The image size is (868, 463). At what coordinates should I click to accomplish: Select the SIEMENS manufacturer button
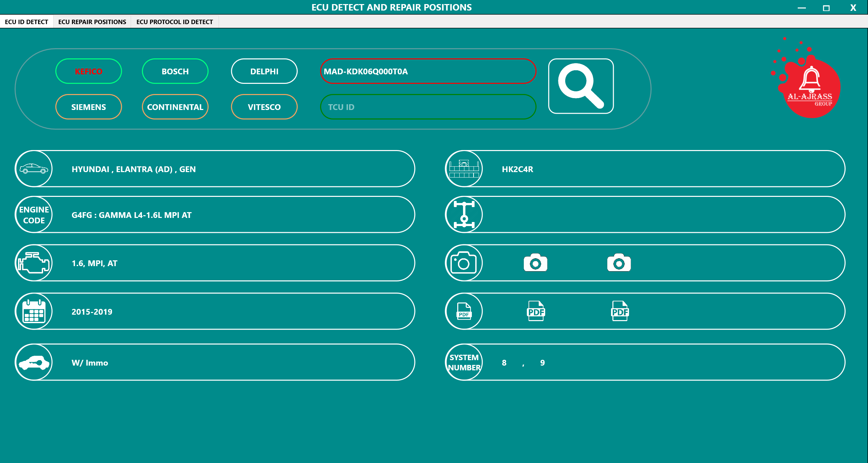coord(89,107)
